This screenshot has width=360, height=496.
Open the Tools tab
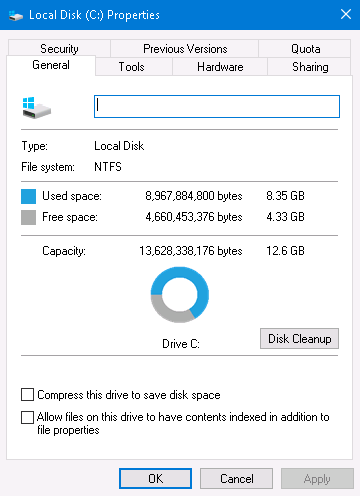click(x=134, y=67)
